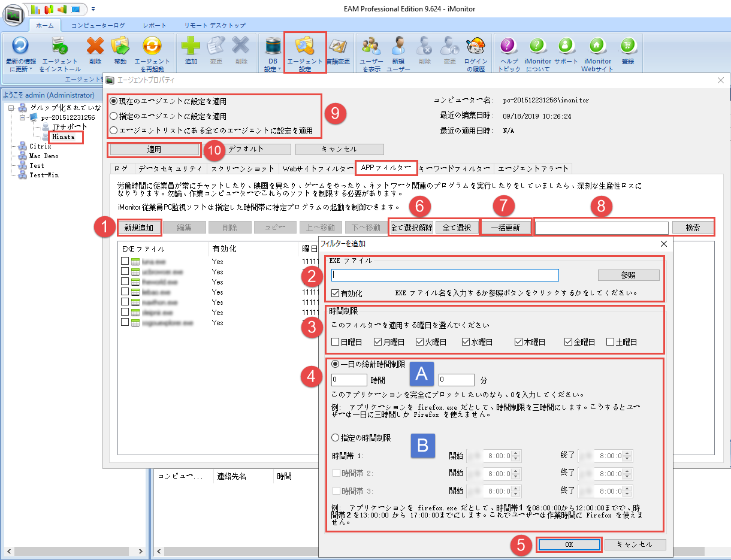Click the EXE ファイル name input field
This screenshot has width=731, height=560.
click(445, 275)
